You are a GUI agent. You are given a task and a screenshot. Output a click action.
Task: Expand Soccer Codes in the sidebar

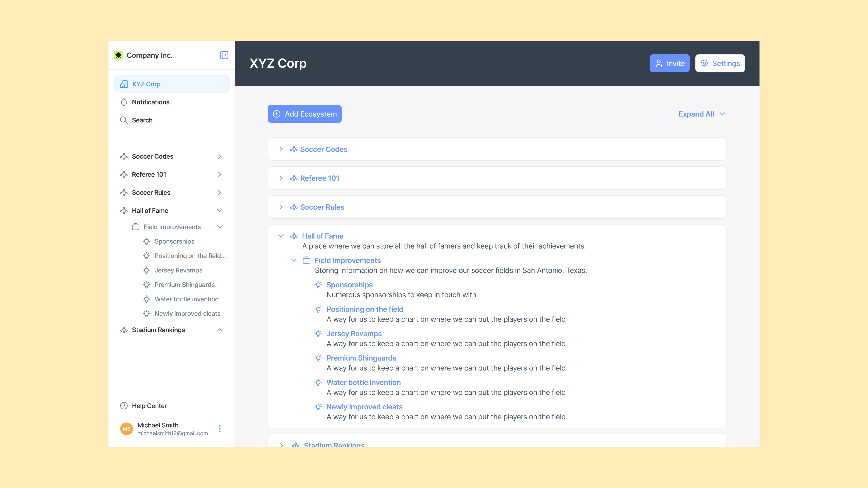click(x=220, y=156)
